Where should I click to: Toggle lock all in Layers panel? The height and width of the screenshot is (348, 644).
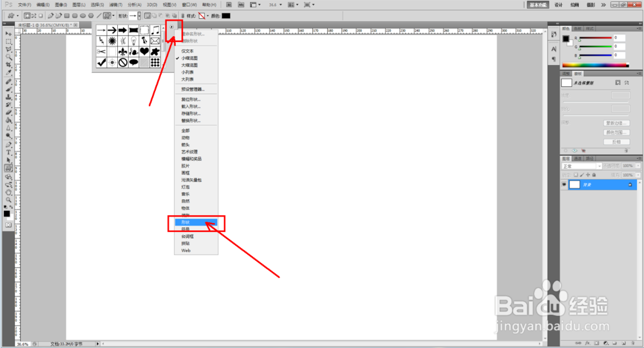point(594,175)
